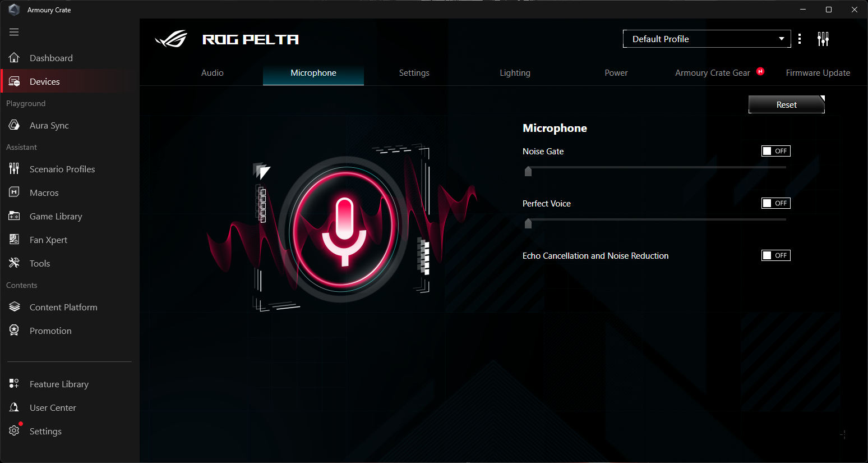Open the Scenario Profiles icon

[15, 169]
